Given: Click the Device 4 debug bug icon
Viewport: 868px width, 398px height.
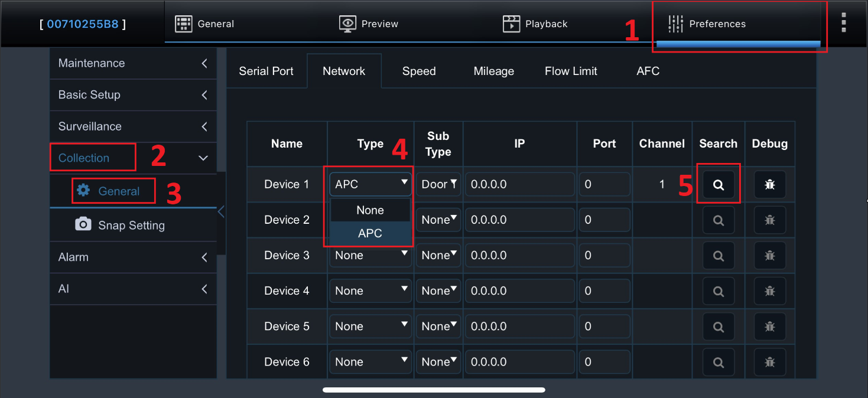Looking at the screenshot, I should pyautogui.click(x=769, y=291).
